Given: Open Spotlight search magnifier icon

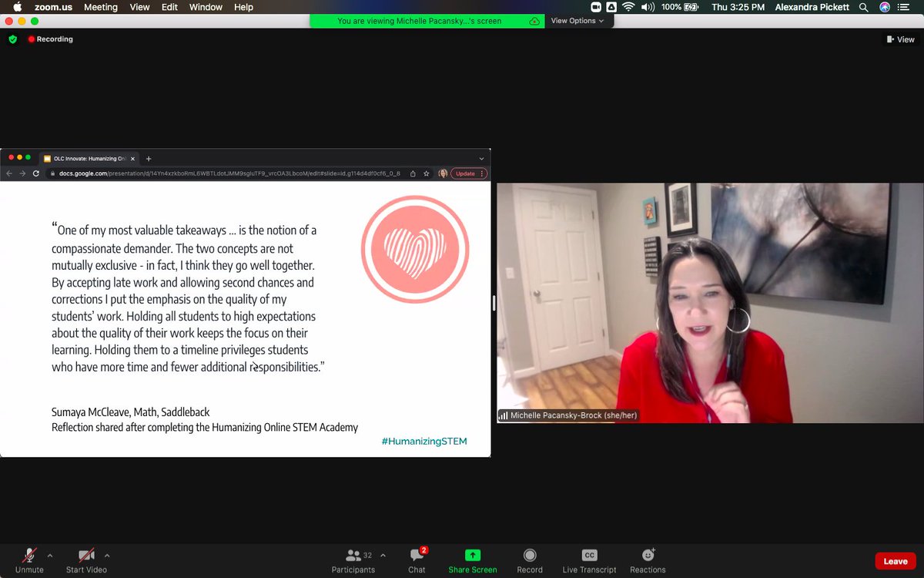Looking at the screenshot, I should pos(864,7).
